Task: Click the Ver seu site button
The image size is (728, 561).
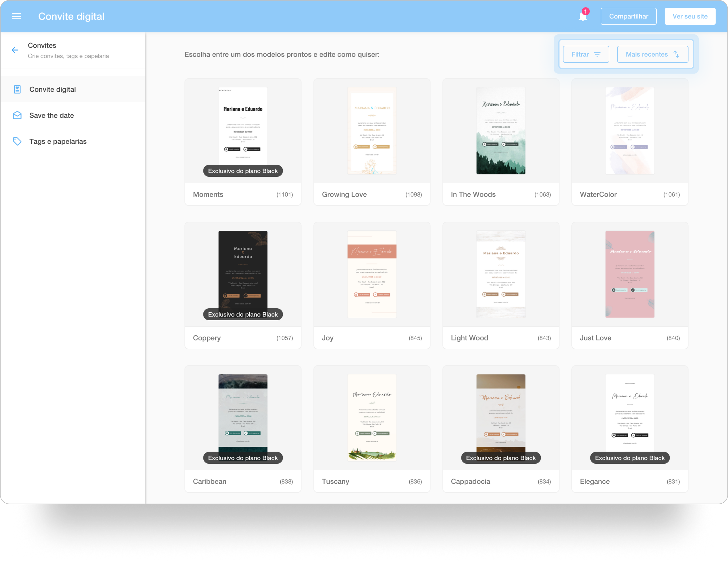Action: click(690, 16)
